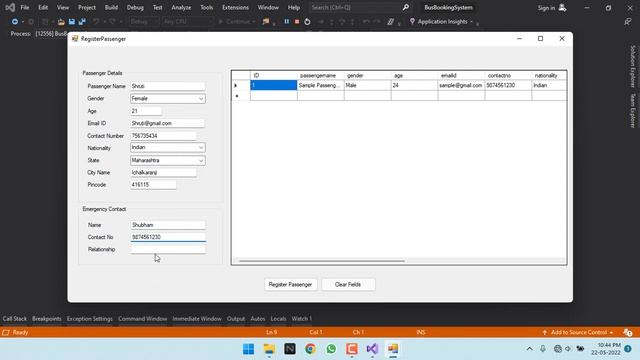Open the State dropdown
Screen dimensions: 640x360
[x=201, y=161]
